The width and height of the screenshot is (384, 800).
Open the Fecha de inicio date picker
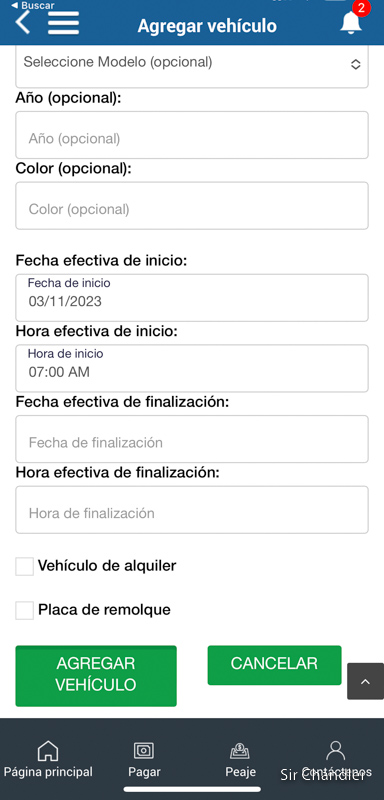click(x=192, y=297)
